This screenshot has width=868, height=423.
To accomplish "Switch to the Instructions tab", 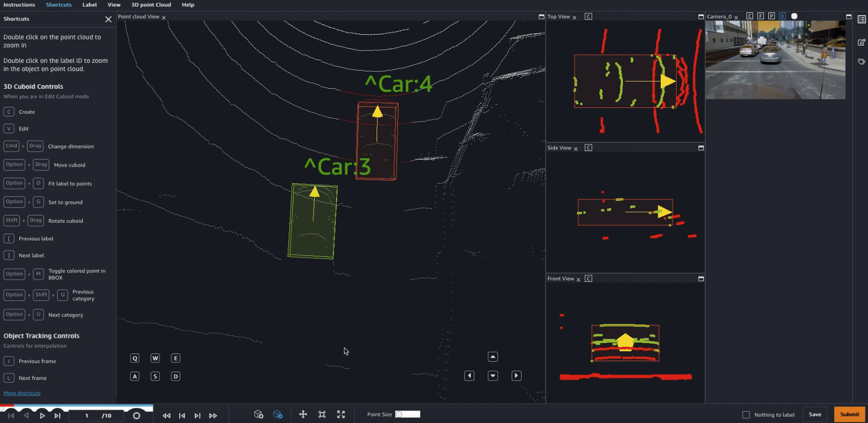I will [19, 5].
